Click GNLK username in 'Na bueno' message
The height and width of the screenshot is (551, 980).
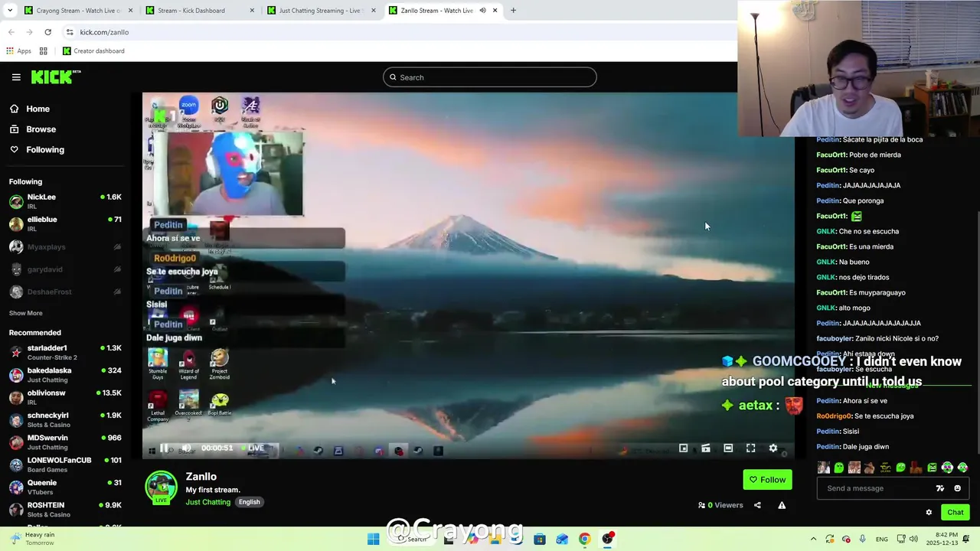pyautogui.click(x=825, y=262)
